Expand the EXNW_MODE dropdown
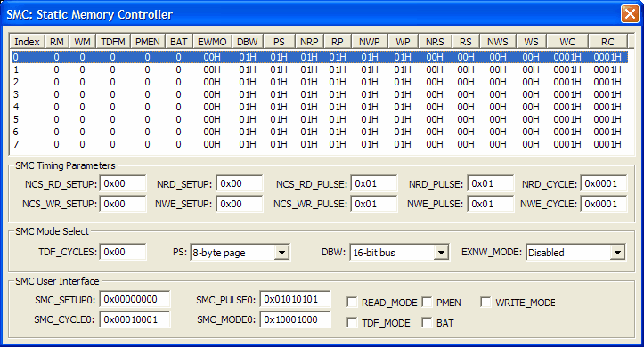Image resolution: width=644 pixels, height=347 pixels. coord(617,253)
